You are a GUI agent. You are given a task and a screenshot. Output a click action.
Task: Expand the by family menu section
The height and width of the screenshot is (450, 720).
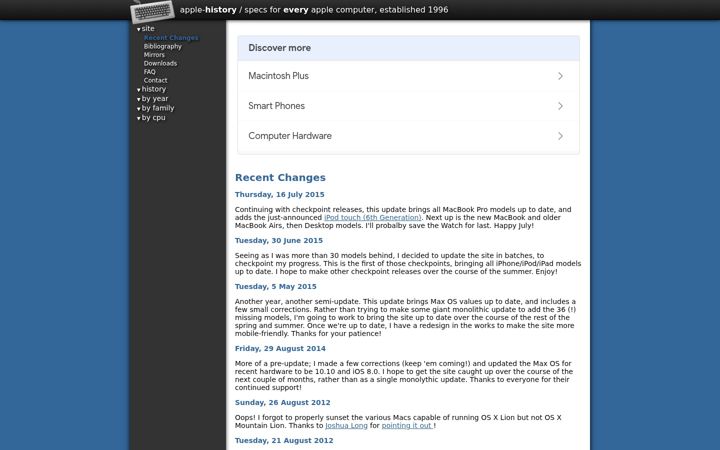pyautogui.click(x=155, y=108)
